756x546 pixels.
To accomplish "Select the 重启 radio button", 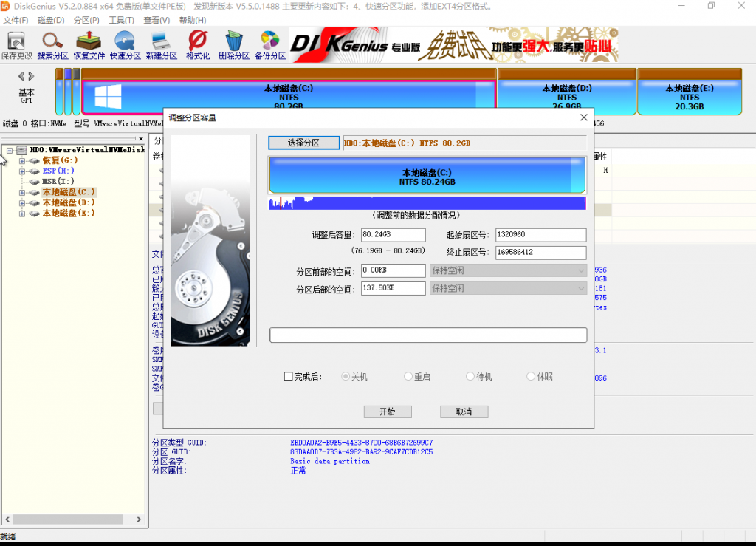I will [408, 377].
